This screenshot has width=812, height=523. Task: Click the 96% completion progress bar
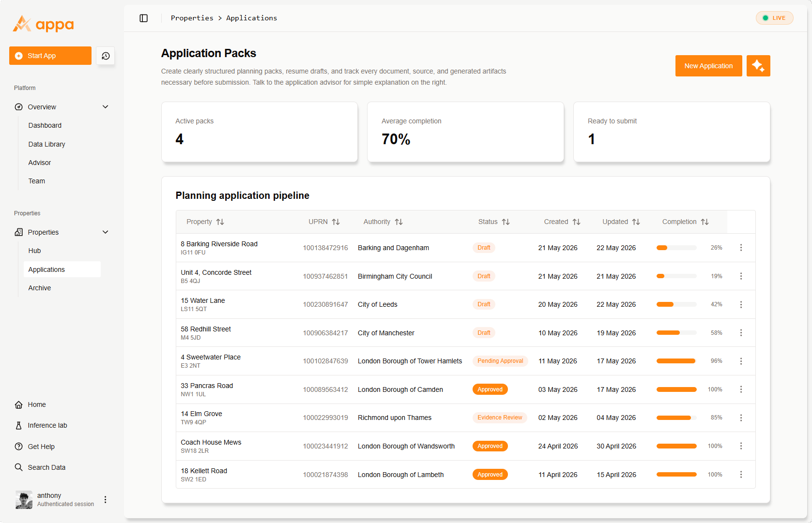click(676, 361)
